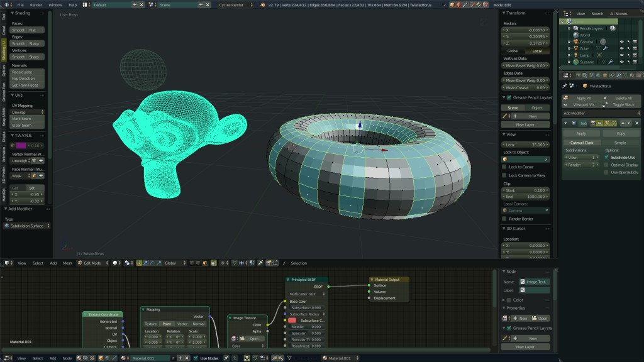Image resolution: width=644 pixels, height=362 pixels.
Task: Collapse the 3D Cursor panel
Action: [504, 229]
